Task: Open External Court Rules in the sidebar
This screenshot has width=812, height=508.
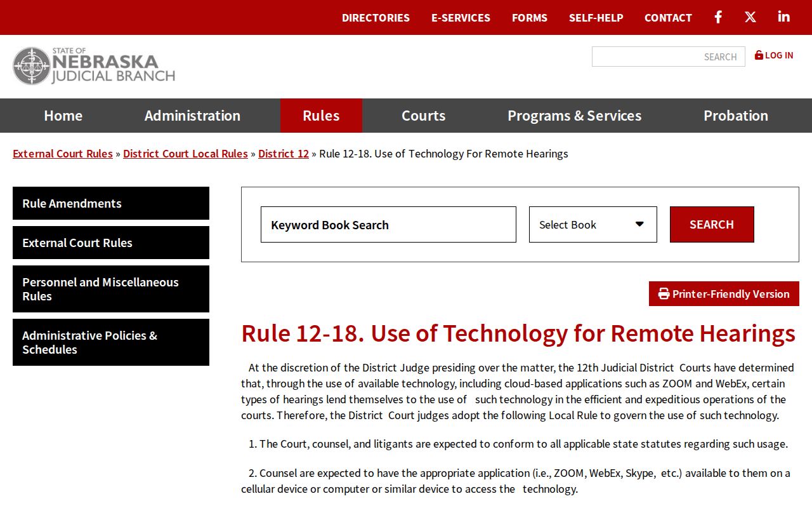Action: (111, 243)
